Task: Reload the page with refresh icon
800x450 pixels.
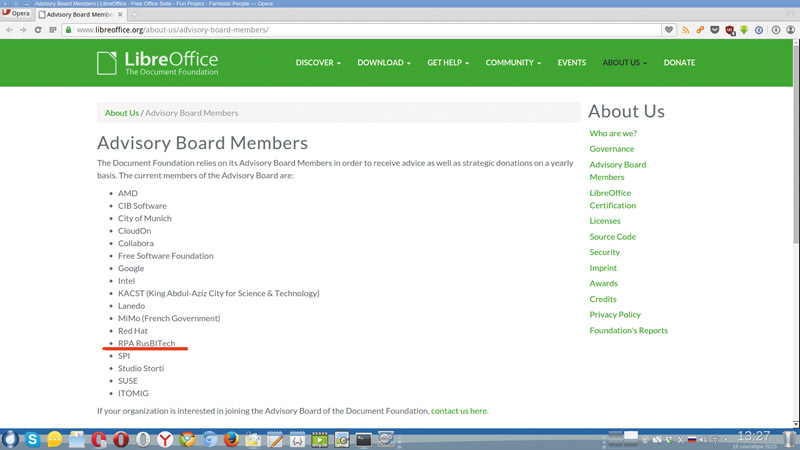Action: 38,30
